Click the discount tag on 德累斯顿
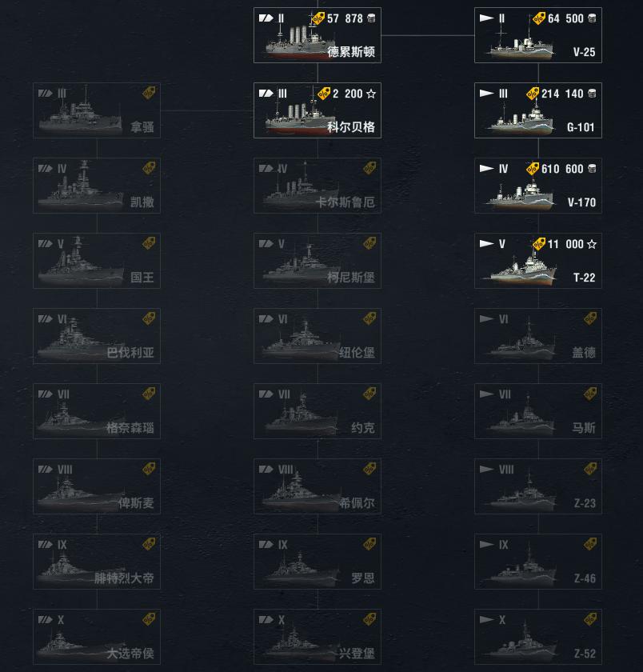The image size is (643, 672). click(x=319, y=18)
